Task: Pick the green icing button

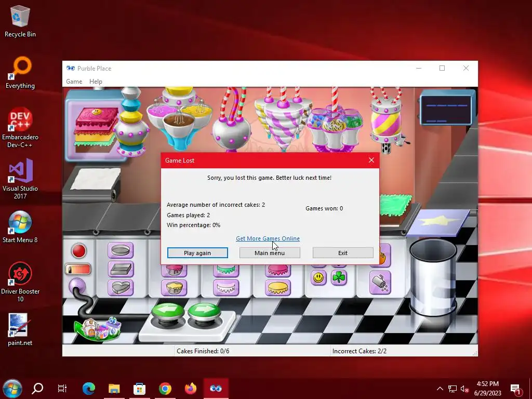Action: click(226, 270)
